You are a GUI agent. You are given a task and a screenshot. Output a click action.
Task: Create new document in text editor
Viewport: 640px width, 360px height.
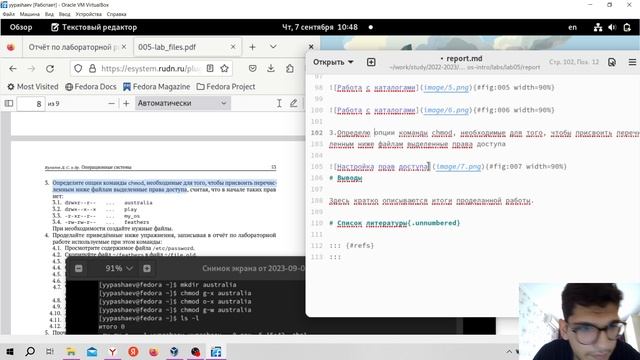click(371, 62)
